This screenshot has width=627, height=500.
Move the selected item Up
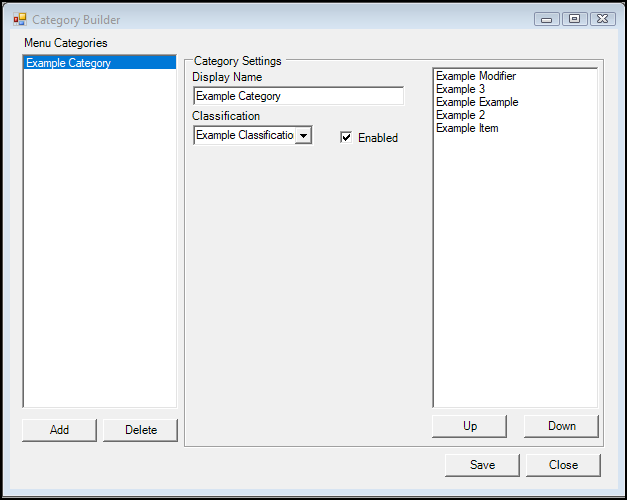(469, 426)
